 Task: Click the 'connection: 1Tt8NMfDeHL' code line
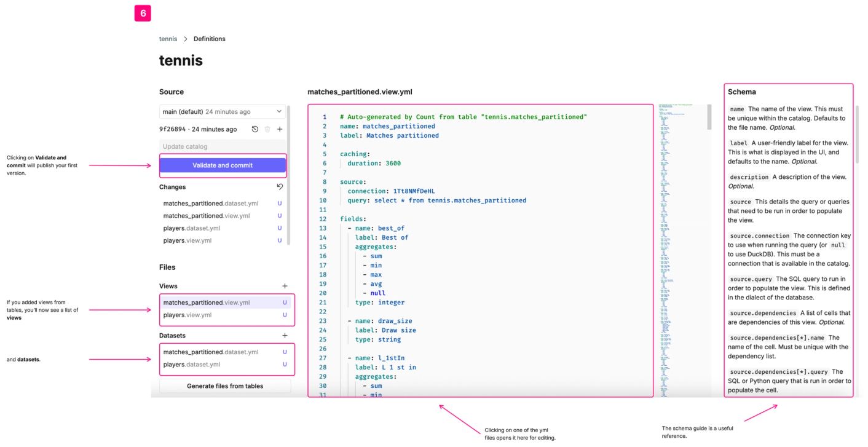pos(391,191)
